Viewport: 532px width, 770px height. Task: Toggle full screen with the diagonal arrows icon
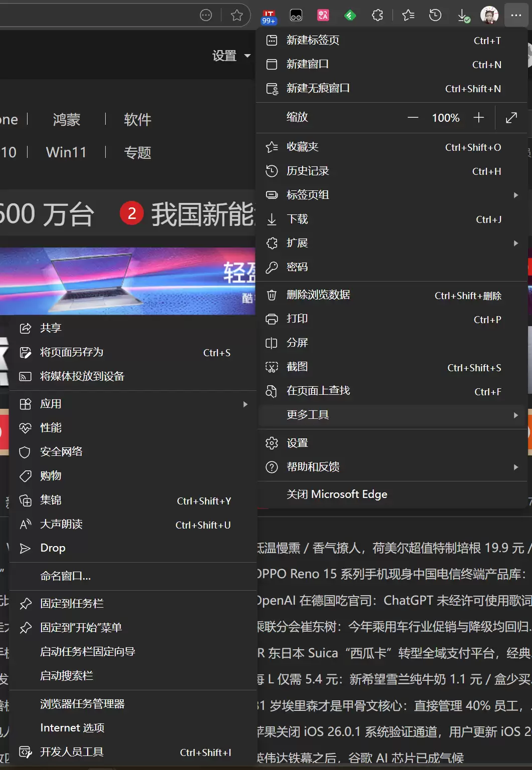click(511, 118)
